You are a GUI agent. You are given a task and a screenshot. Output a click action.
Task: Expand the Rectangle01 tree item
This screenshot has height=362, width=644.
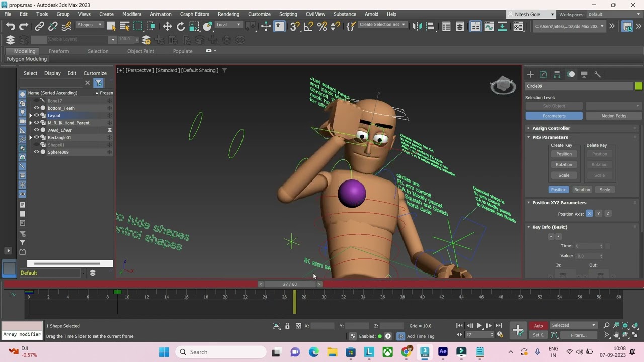coord(30,138)
